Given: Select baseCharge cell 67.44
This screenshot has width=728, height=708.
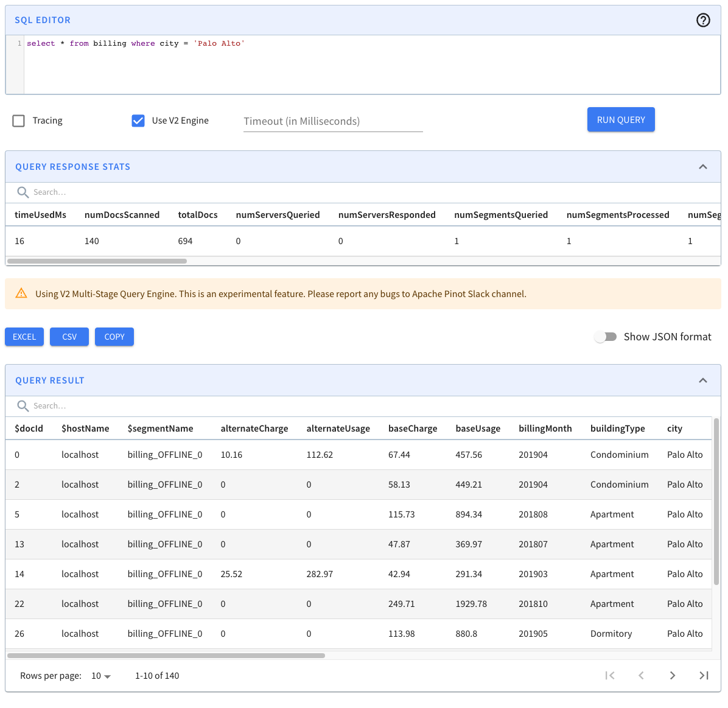Looking at the screenshot, I should coord(399,455).
